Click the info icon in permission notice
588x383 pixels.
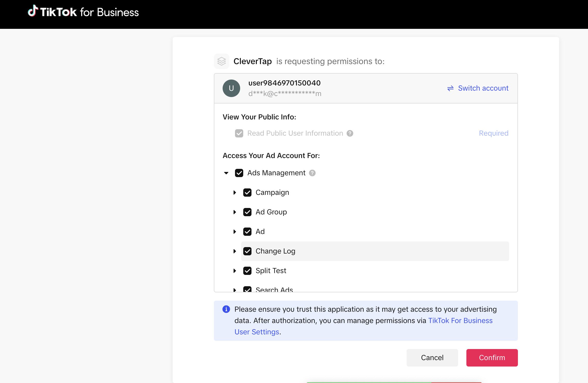pyautogui.click(x=226, y=309)
